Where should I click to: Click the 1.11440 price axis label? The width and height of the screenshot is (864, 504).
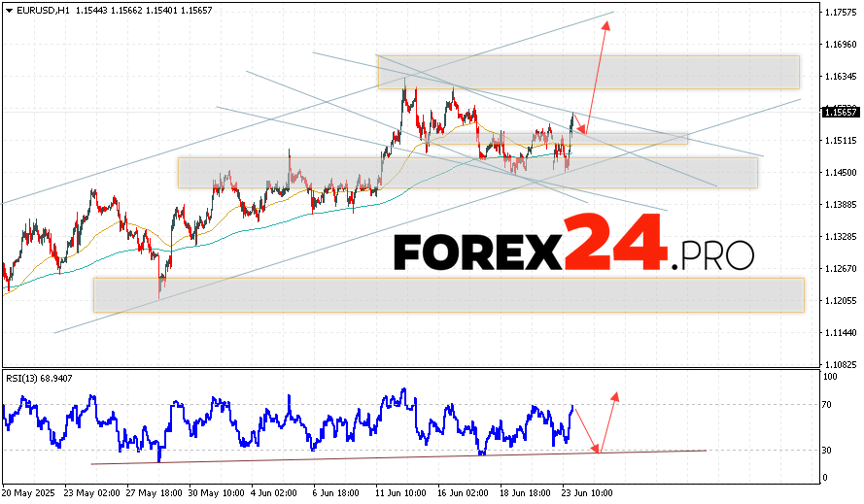click(x=840, y=332)
